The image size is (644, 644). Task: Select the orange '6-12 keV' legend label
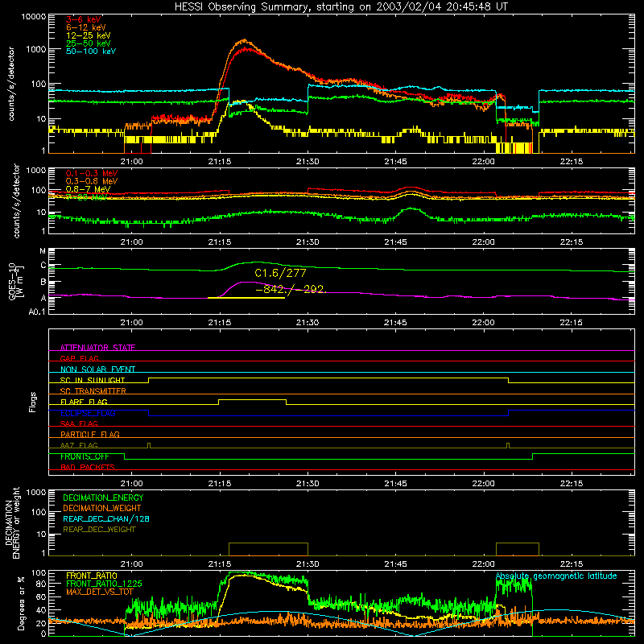[x=86, y=27]
